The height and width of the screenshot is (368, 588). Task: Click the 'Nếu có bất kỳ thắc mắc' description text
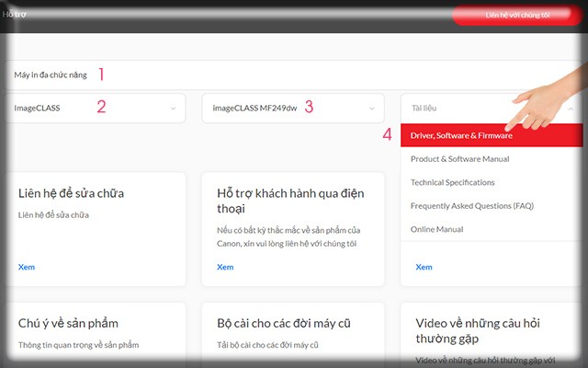(x=288, y=237)
